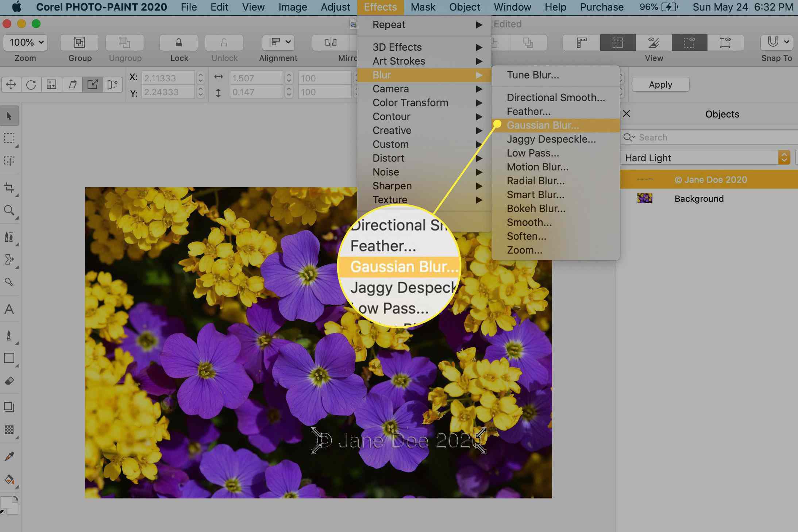Select the Clone tool
The image size is (798, 532).
coord(9,237)
